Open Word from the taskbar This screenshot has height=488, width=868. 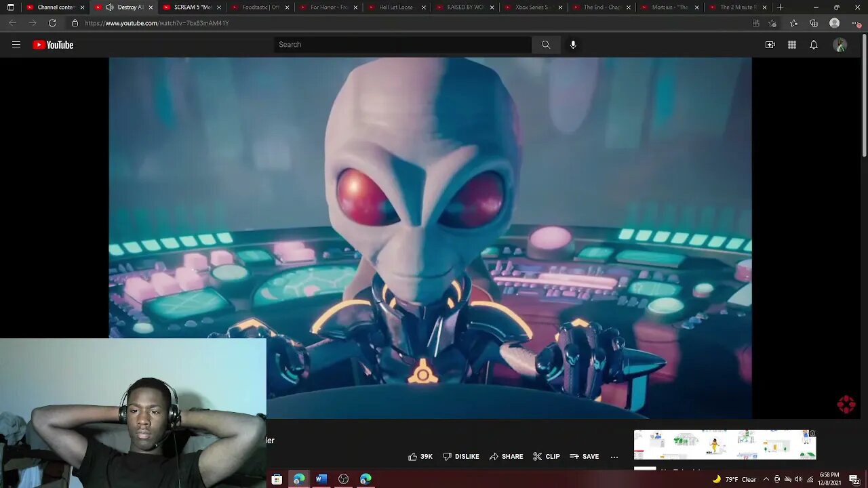tap(321, 479)
